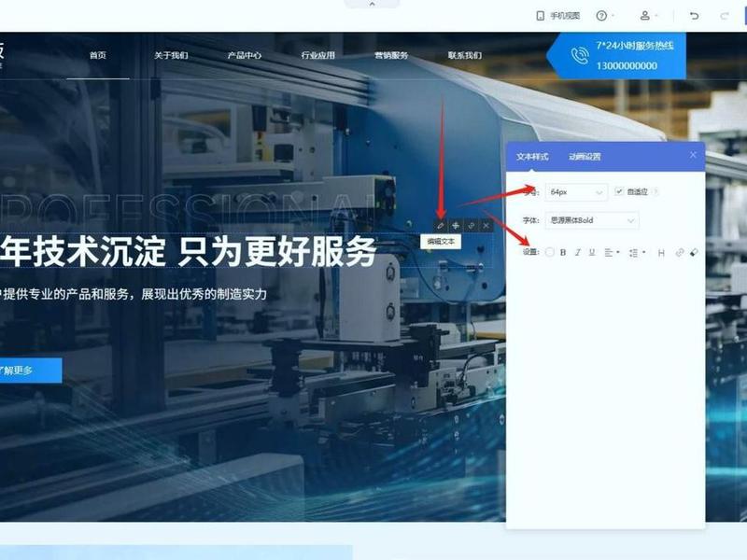Open the text color circle swatch
Image resolution: width=747 pixels, height=560 pixels.
(x=549, y=252)
